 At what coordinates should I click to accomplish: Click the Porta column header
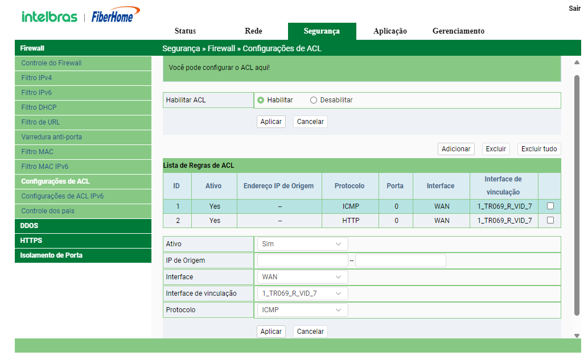tap(395, 186)
